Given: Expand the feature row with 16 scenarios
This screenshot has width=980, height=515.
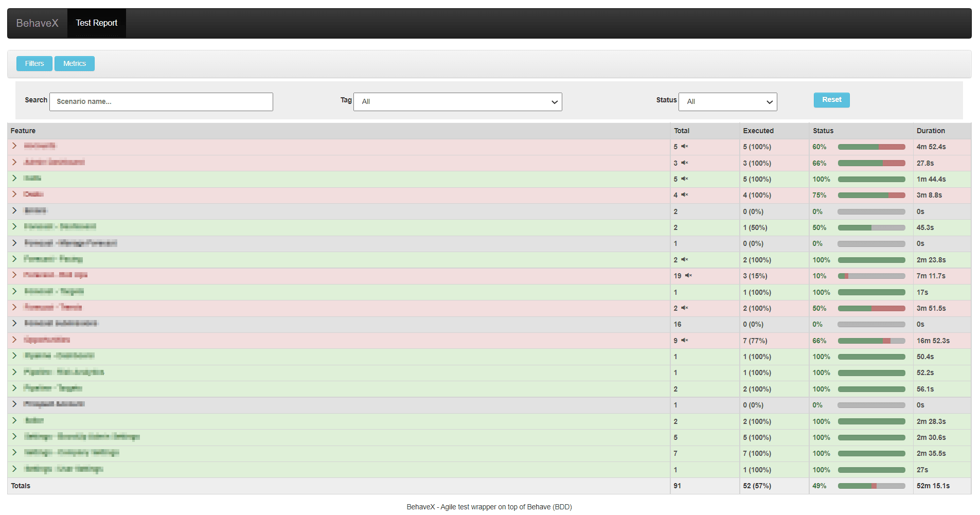Looking at the screenshot, I should [x=14, y=324].
